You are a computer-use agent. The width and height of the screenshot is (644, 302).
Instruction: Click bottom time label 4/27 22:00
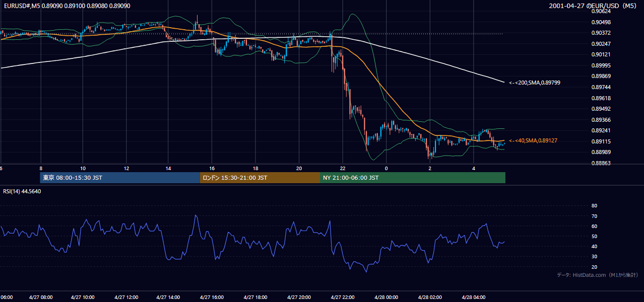click(x=342, y=297)
